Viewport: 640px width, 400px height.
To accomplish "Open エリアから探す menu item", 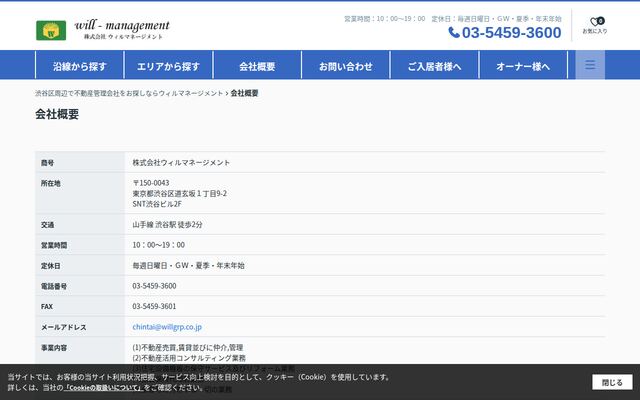I will click(x=168, y=66).
